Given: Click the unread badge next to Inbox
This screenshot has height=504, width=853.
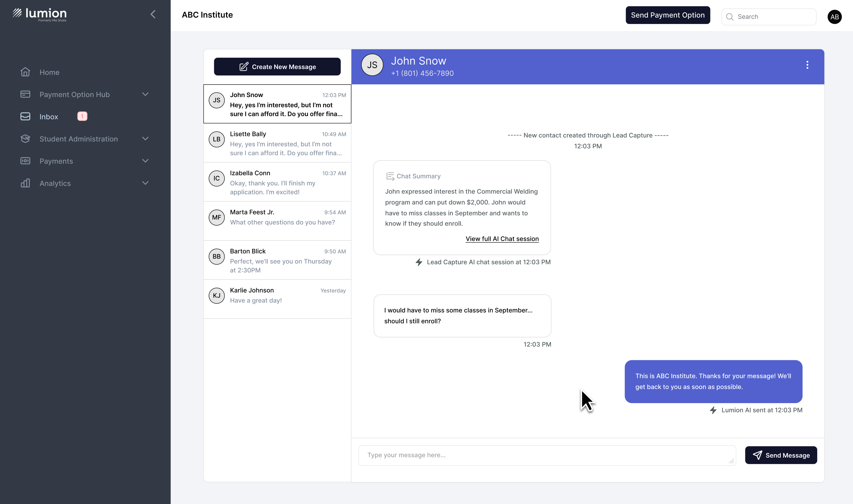Looking at the screenshot, I should [82, 116].
